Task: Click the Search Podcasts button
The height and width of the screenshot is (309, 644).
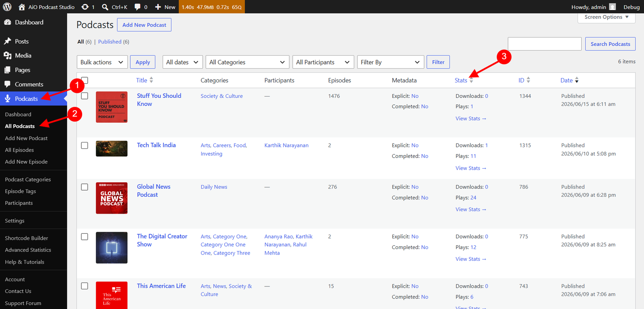Action: click(x=610, y=44)
